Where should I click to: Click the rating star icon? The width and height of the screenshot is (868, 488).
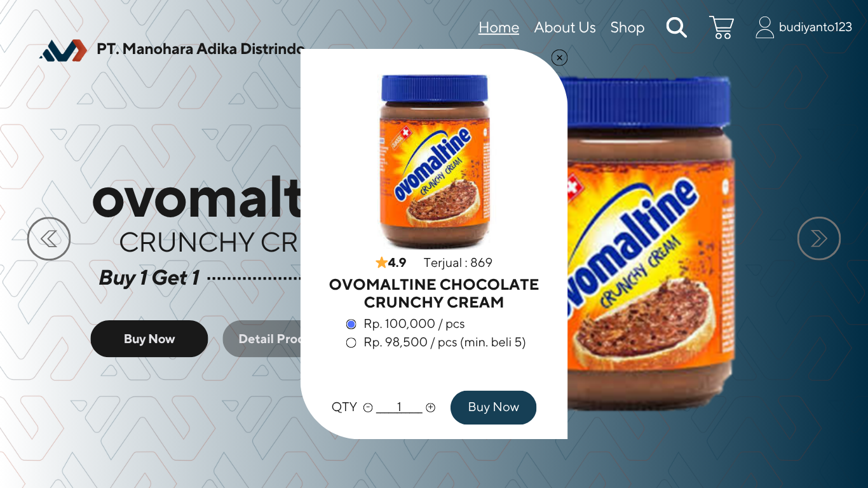click(x=381, y=262)
